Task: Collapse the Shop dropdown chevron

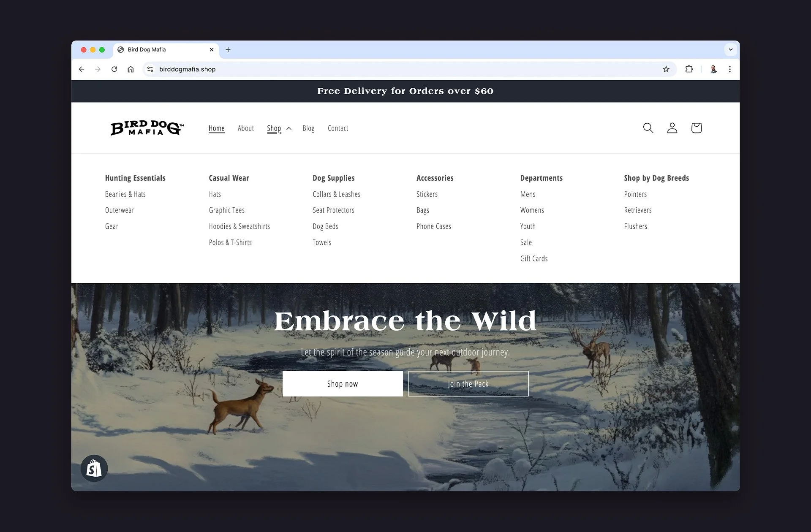Action: pos(289,128)
